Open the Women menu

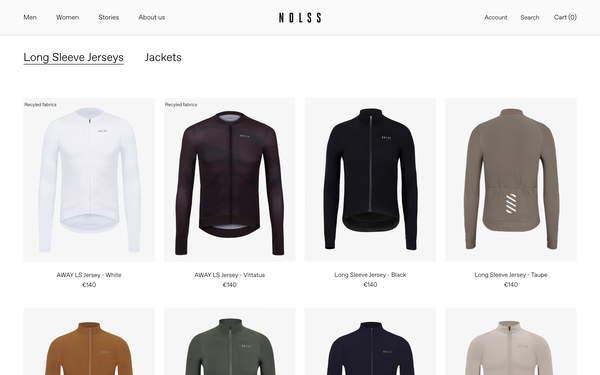click(x=67, y=17)
